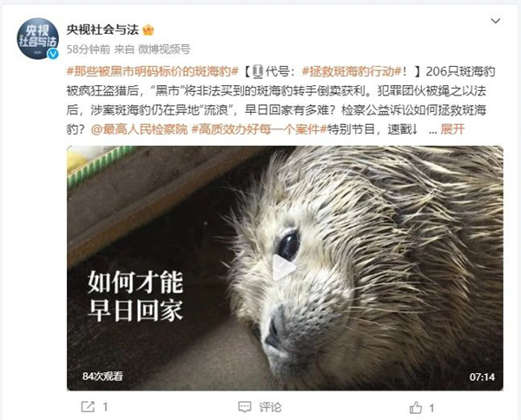Click the 央视社会与法 account name

pos(102,30)
